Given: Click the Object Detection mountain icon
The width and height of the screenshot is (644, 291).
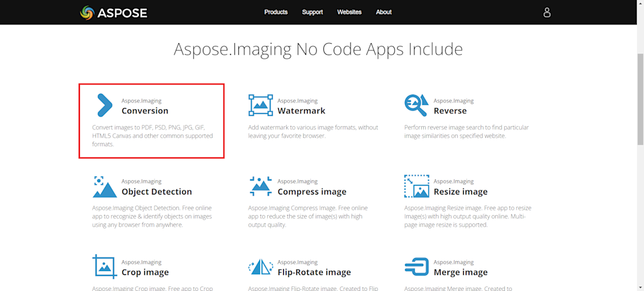Looking at the screenshot, I should point(105,186).
